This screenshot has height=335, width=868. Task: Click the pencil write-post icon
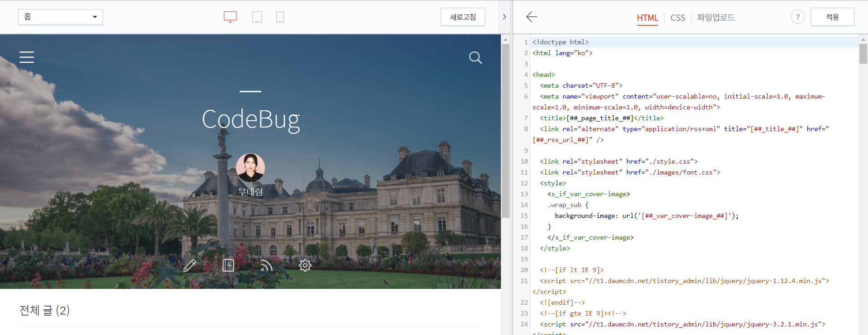[x=190, y=265]
